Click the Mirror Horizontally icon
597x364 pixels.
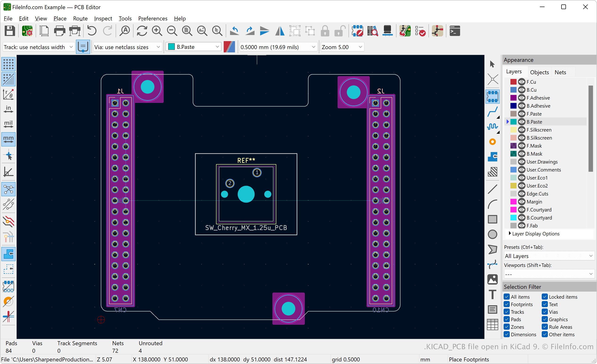280,31
